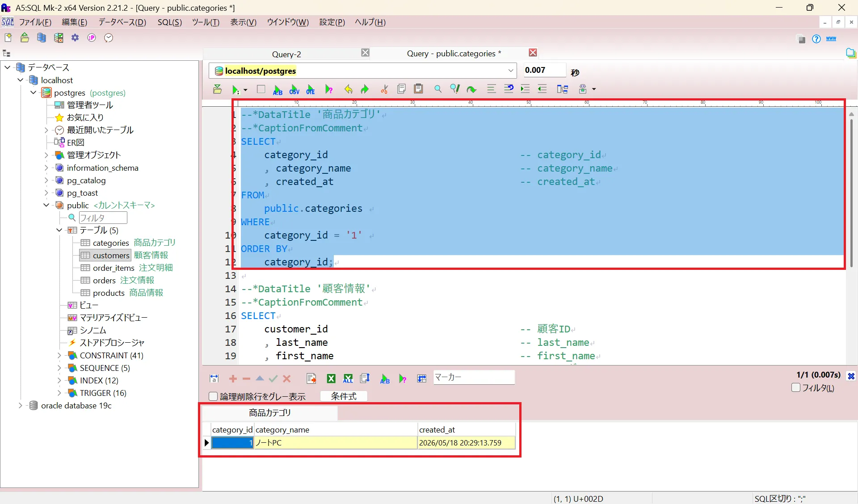Show the execution plan with the question-mark icon

point(329,89)
